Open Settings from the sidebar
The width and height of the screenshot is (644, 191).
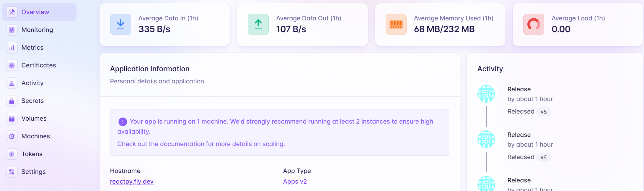click(x=33, y=172)
